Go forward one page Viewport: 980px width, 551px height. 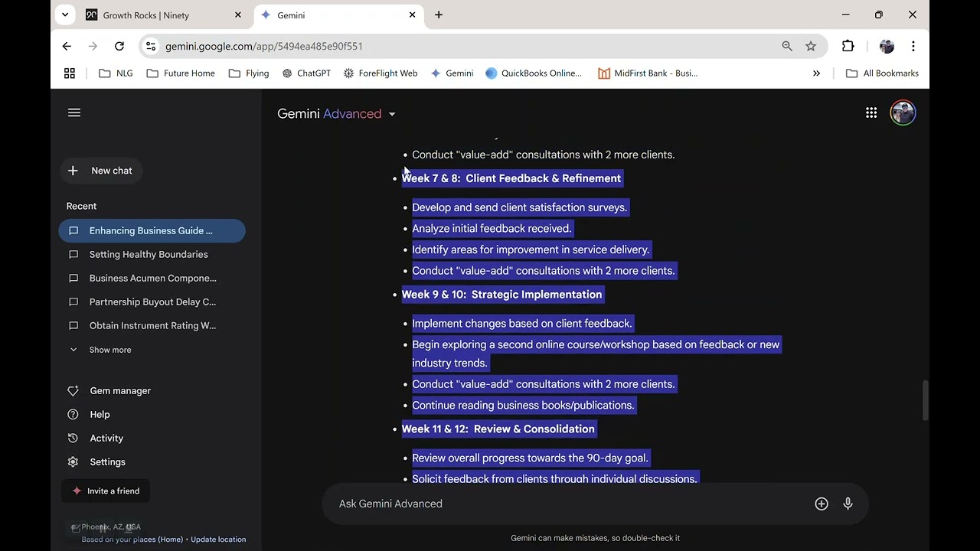[93, 46]
